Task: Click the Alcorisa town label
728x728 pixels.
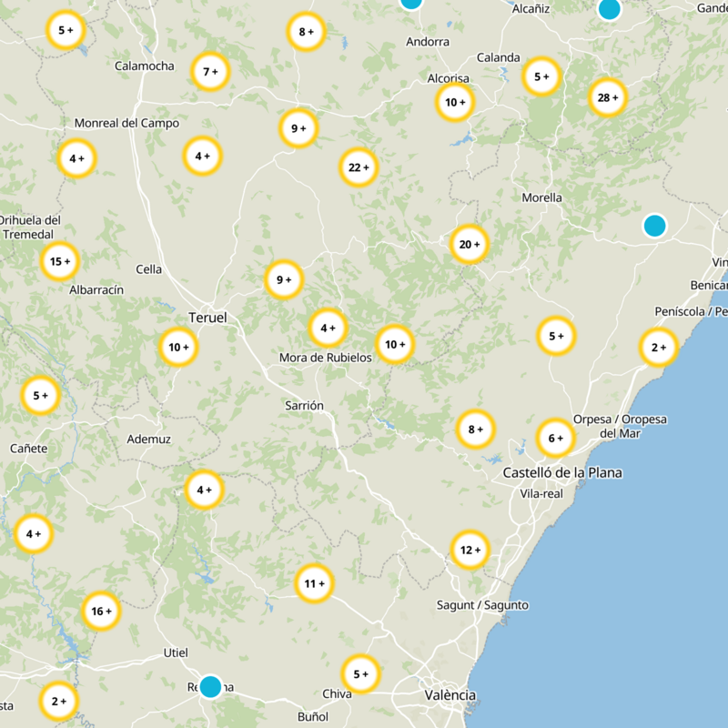Action: pos(448,78)
